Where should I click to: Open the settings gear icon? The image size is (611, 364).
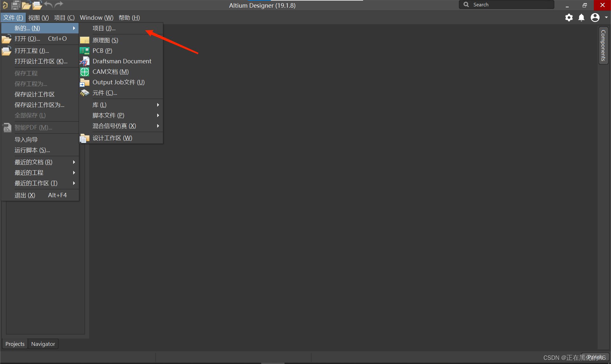click(x=569, y=17)
